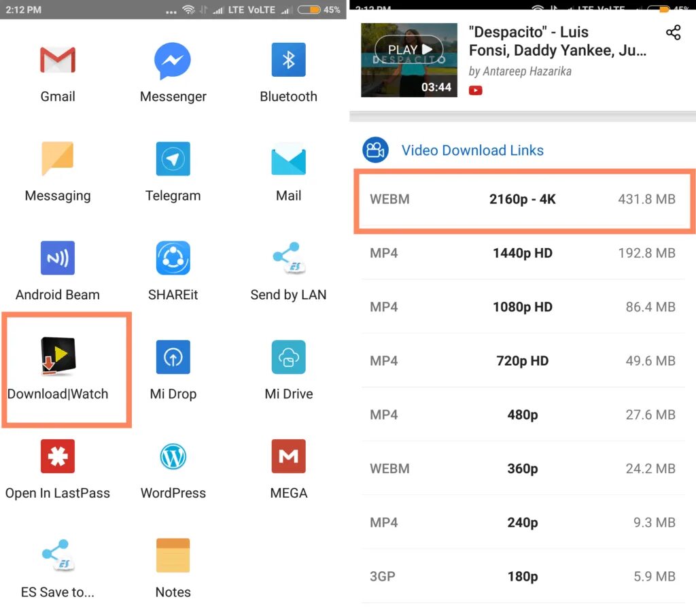The height and width of the screenshot is (616, 696).
Task: Play the Despacito video thumbnail
Action: tap(408, 60)
